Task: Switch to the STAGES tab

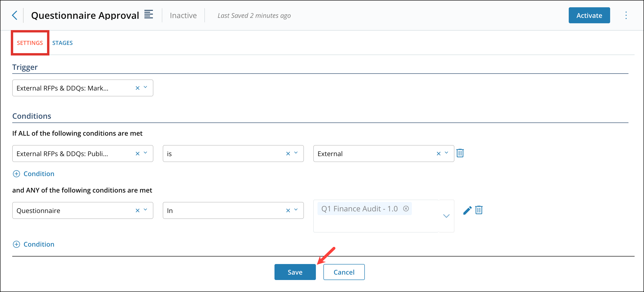Action: [62, 43]
